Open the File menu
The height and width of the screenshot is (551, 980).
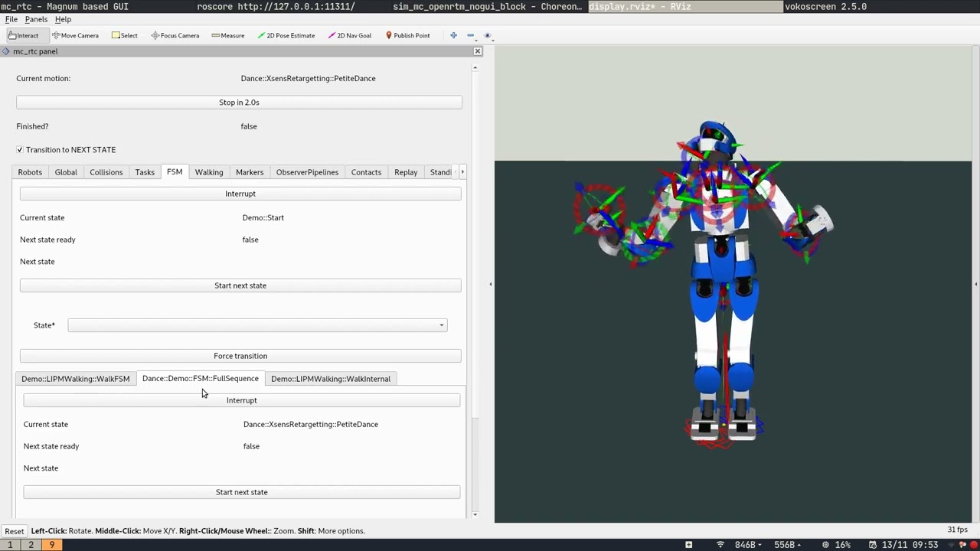[11, 19]
